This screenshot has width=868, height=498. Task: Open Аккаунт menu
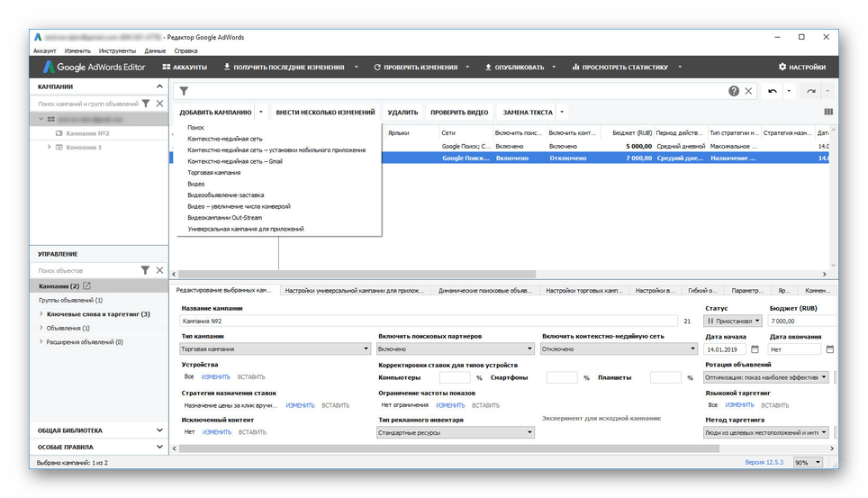(44, 51)
